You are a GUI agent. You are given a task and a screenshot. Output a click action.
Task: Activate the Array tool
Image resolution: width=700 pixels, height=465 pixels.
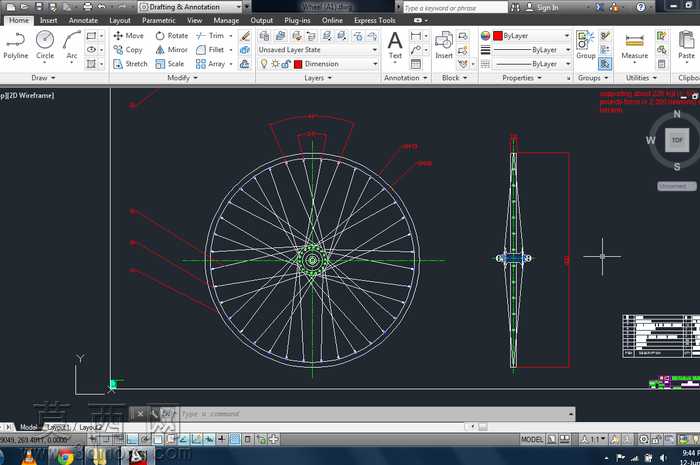[x=210, y=64]
